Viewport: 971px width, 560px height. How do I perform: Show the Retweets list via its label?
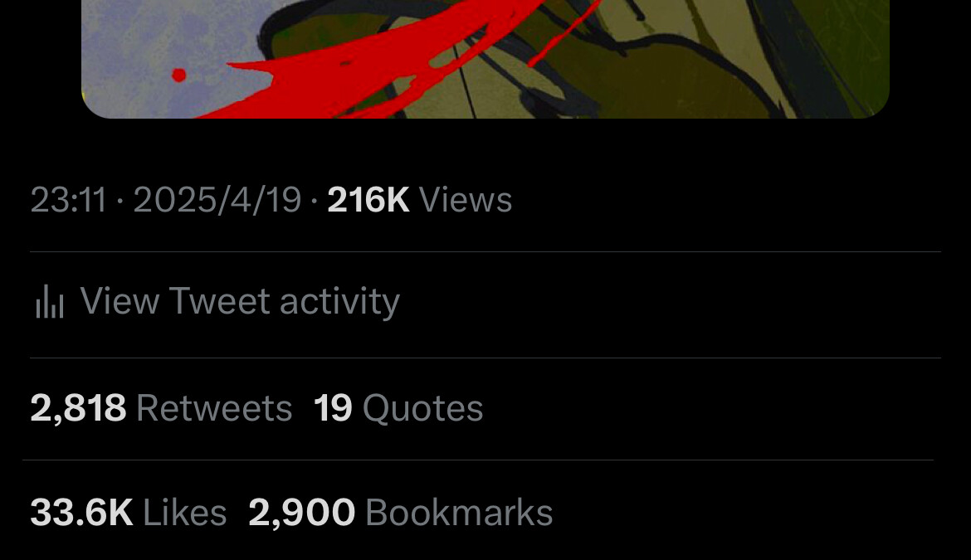tap(214, 408)
